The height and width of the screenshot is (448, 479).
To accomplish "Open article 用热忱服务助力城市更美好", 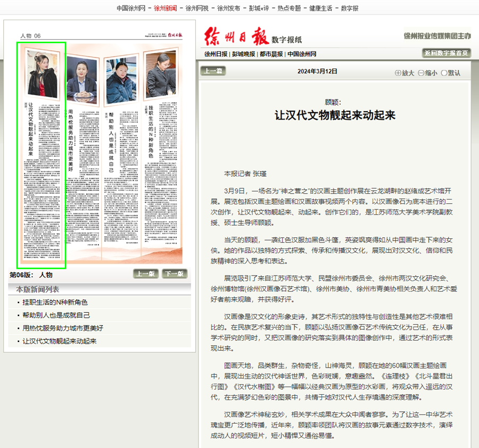I will 62,328.
